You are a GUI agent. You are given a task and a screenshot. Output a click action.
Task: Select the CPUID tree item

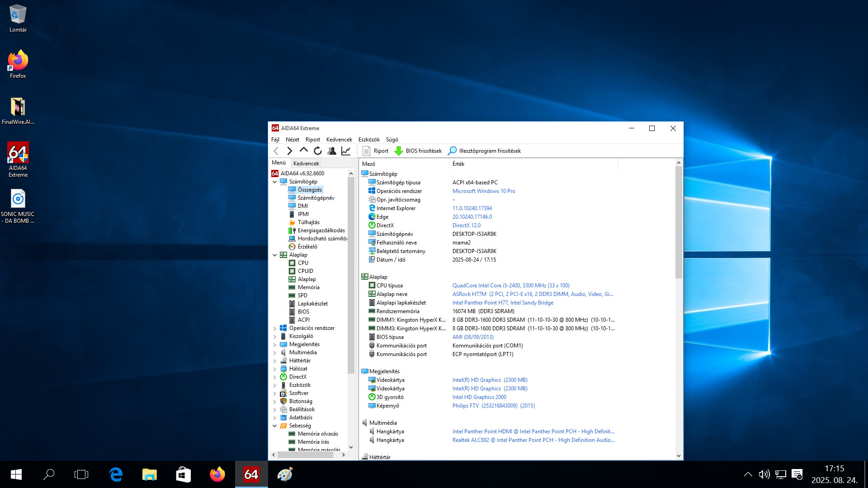pos(305,271)
